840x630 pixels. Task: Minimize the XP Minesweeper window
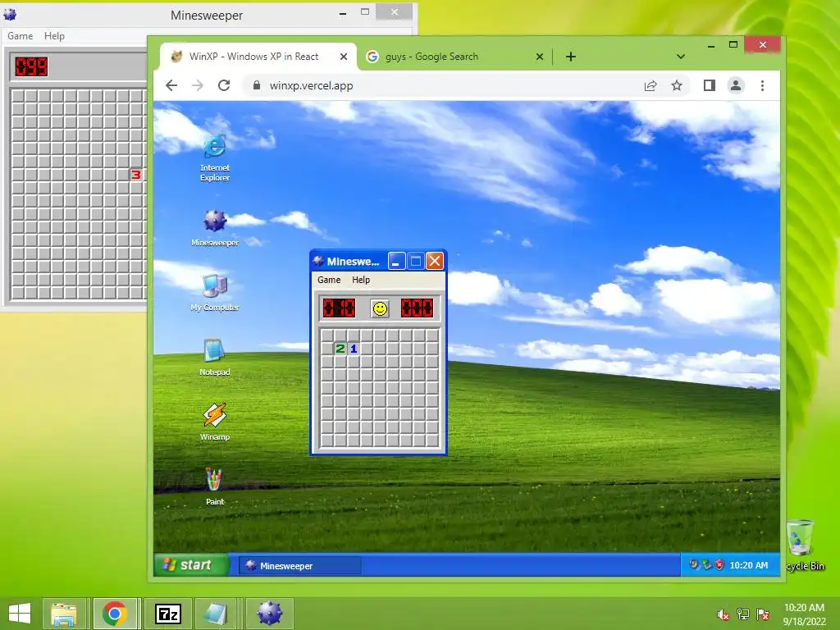point(396,262)
